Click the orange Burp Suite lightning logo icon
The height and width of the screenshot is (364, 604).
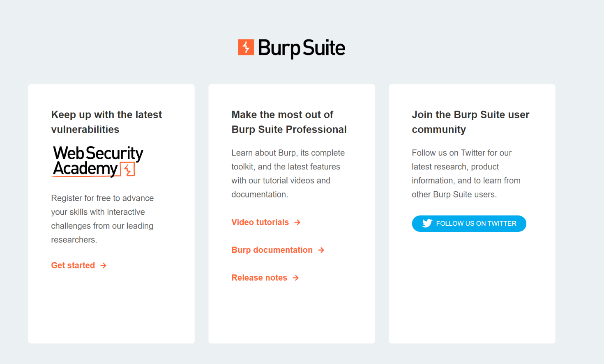pyautogui.click(x=246, y=47)
